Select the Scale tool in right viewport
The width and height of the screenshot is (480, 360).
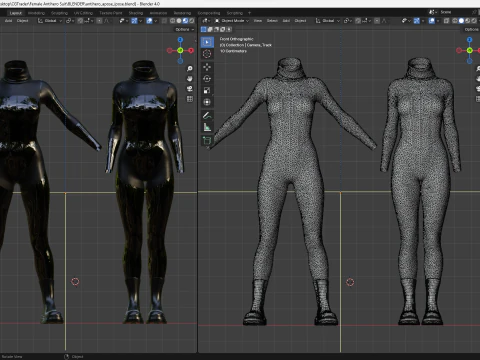click(207, 90)
